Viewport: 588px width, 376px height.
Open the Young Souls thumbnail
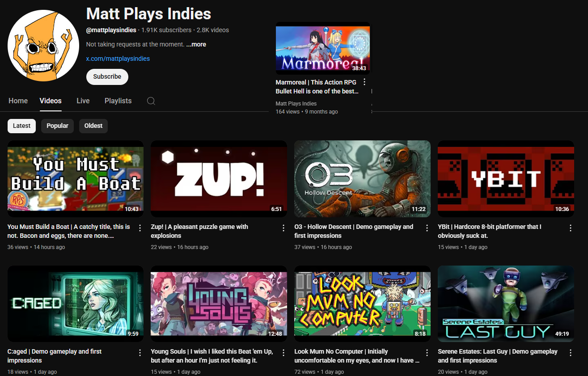(219, 304)
